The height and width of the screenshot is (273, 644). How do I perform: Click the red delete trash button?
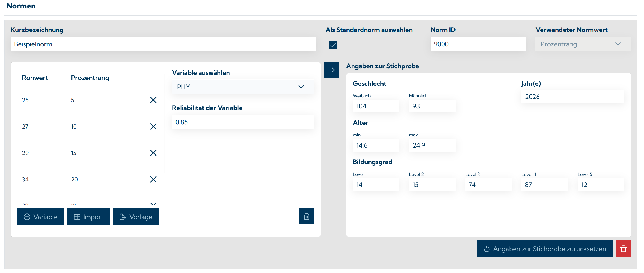[x=623, y=249]
